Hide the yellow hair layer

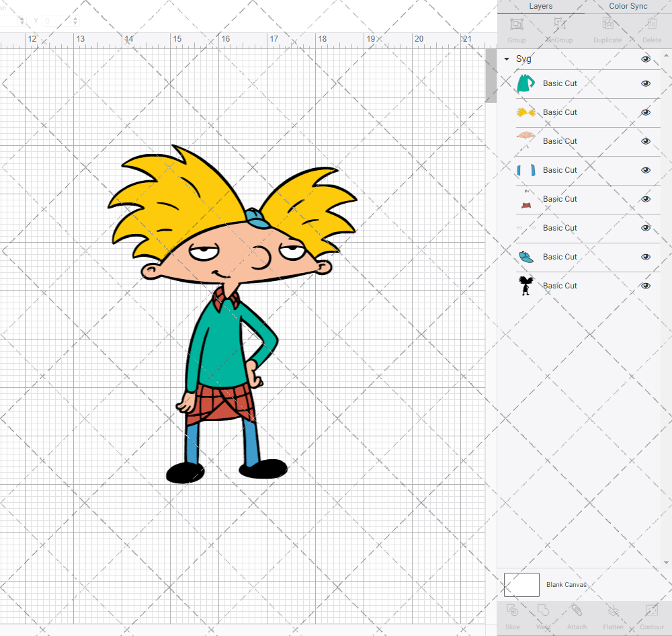pyautogui.click(x=646, y=112)
